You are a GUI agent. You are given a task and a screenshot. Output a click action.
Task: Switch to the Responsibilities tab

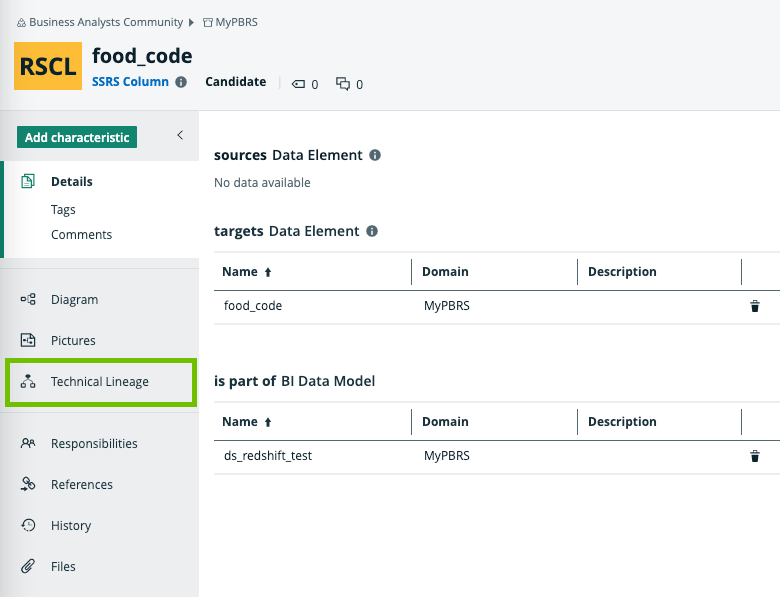[94, 443]
